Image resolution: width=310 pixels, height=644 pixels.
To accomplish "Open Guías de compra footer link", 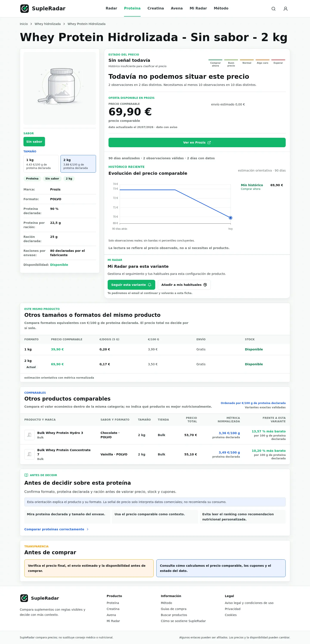I will [x=174, y=609].
